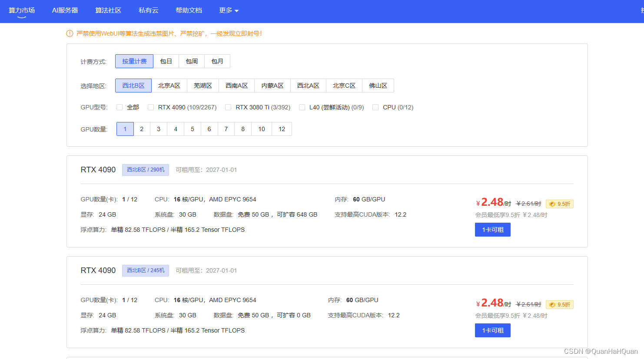Choose the 芜湖区 region
The width and height of the screenshot is (644, 359).
pos(203,86)
